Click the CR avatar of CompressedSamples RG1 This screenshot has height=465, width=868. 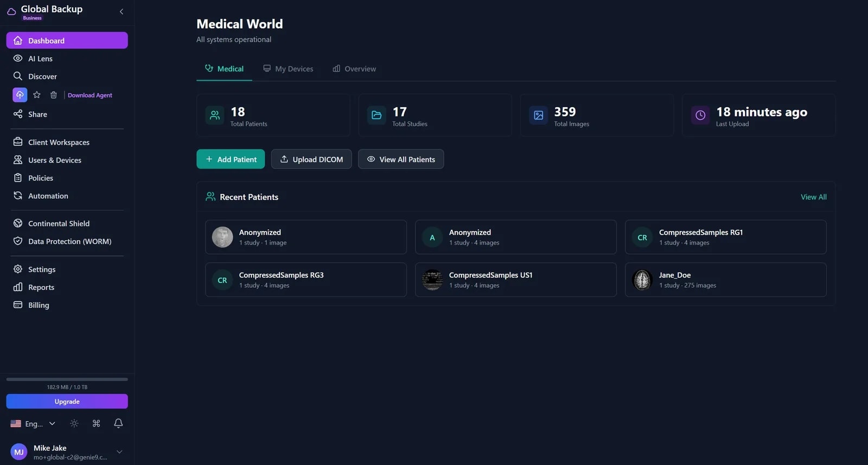642,237
